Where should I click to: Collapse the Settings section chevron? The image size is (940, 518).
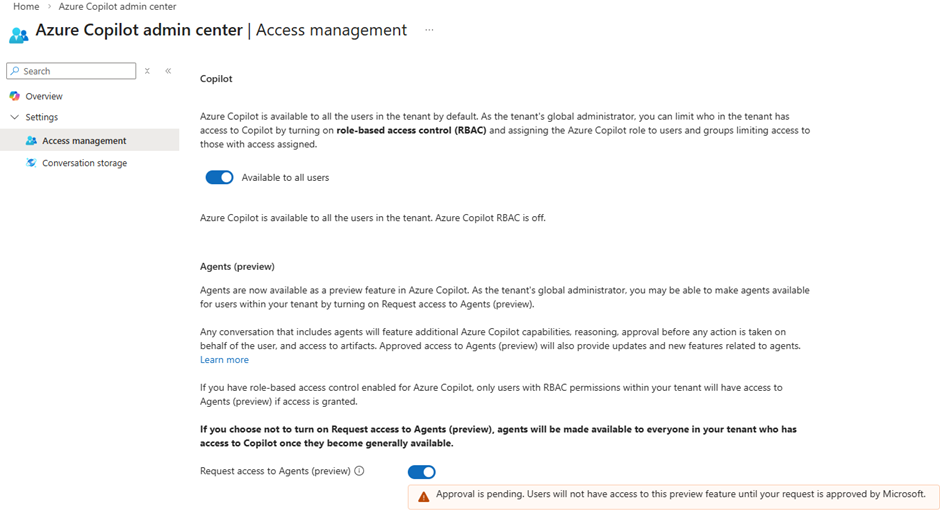[x=14, y=117]
